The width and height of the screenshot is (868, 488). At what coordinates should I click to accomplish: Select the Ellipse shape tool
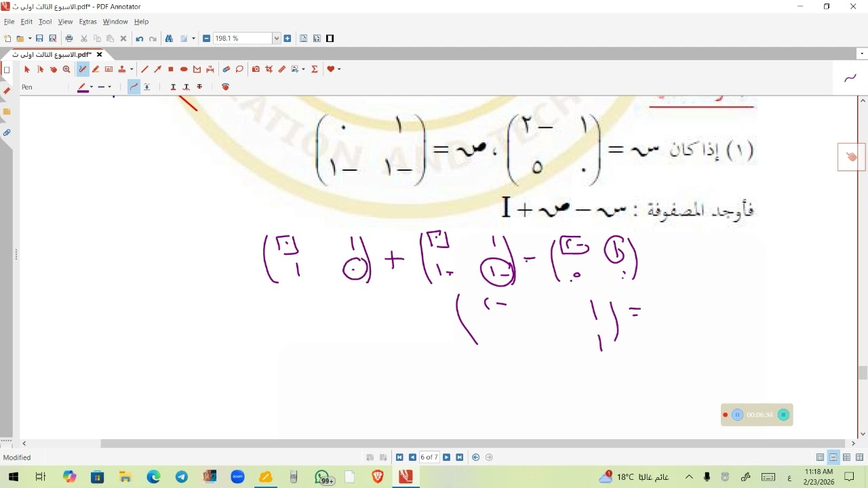click(x=184, y=69)
